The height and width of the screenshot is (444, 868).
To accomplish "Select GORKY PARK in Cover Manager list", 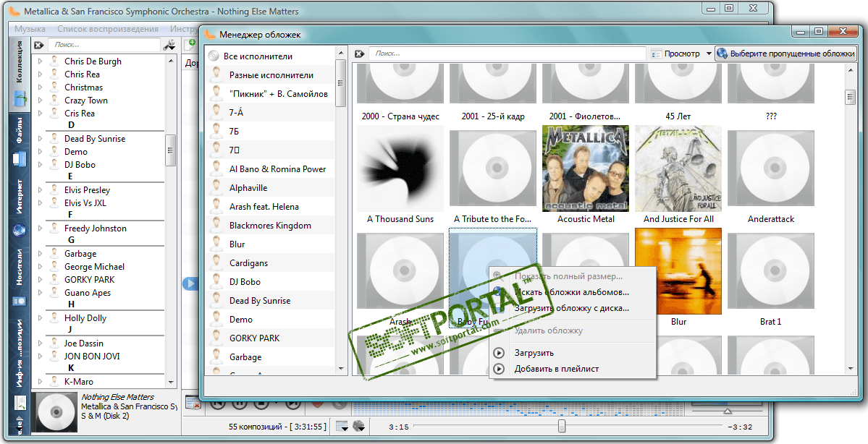I will 270,338.
